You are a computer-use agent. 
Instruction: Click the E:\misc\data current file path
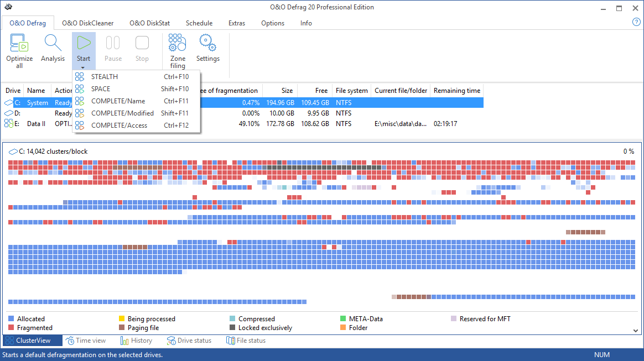[x=401, y=123]
